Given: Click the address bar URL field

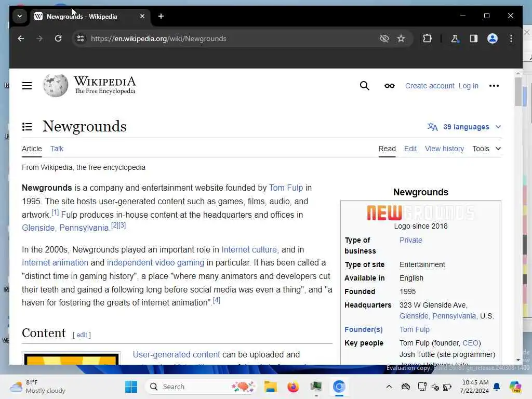Looking at the screenshot, I should [231, 38].
